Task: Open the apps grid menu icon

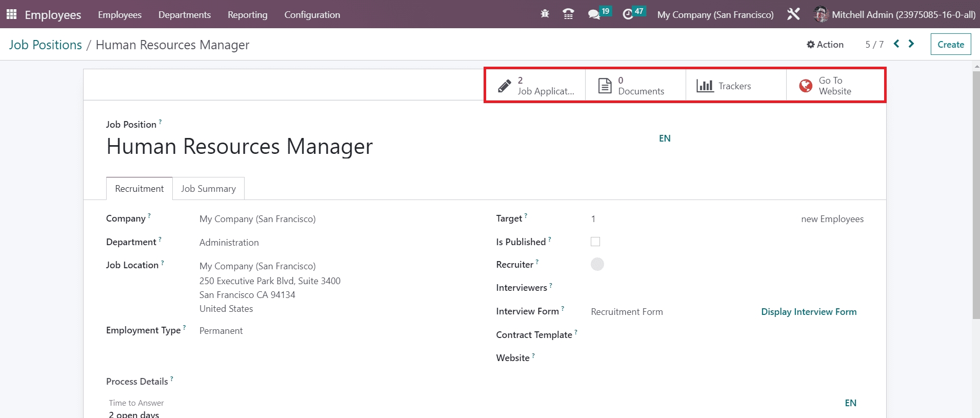Action: click(x=11, y=14)
